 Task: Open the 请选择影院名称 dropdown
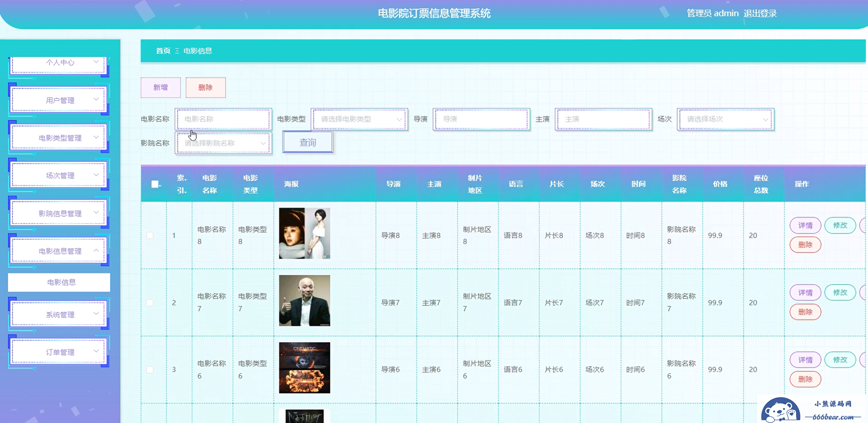[x=223, y=143]
